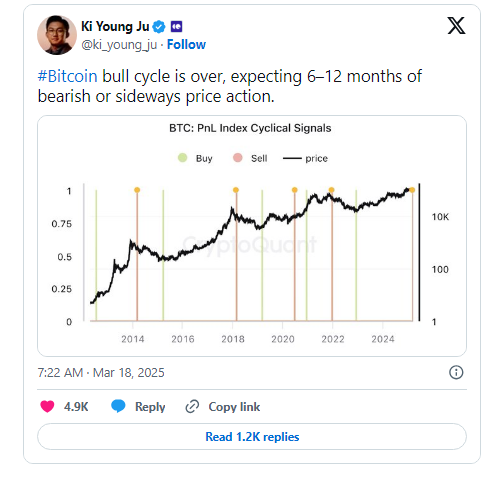Toggle the price line legend
Screen dimensions: 485x478
(305, 158)
